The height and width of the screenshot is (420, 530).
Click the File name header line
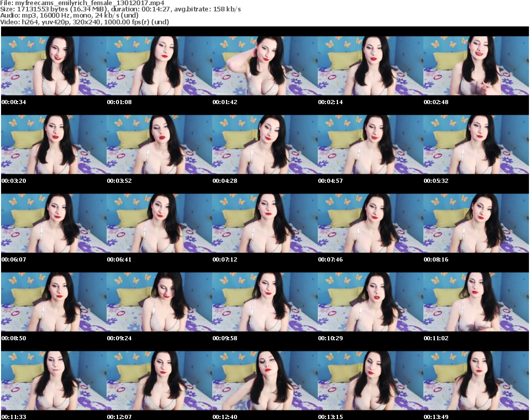(82, 3)
